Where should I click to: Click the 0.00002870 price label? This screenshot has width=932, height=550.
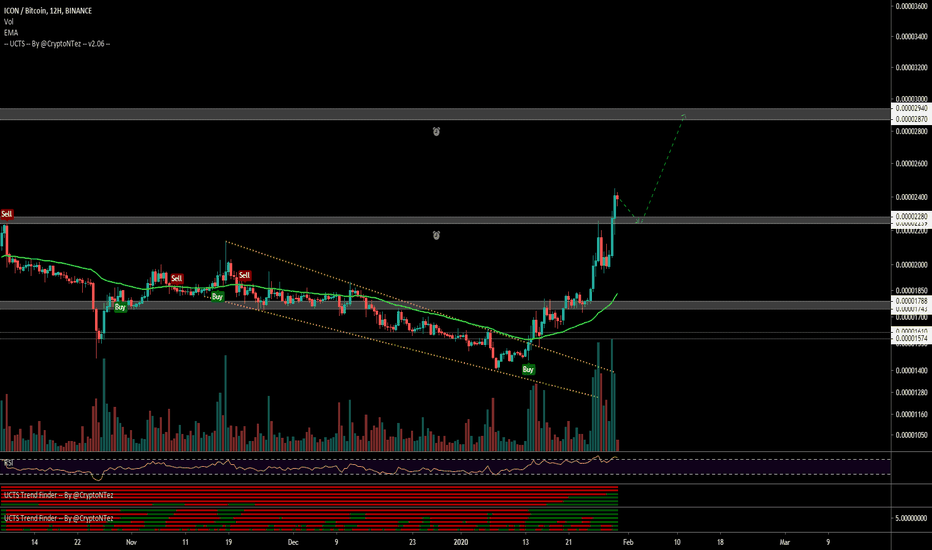click(911, 120)
